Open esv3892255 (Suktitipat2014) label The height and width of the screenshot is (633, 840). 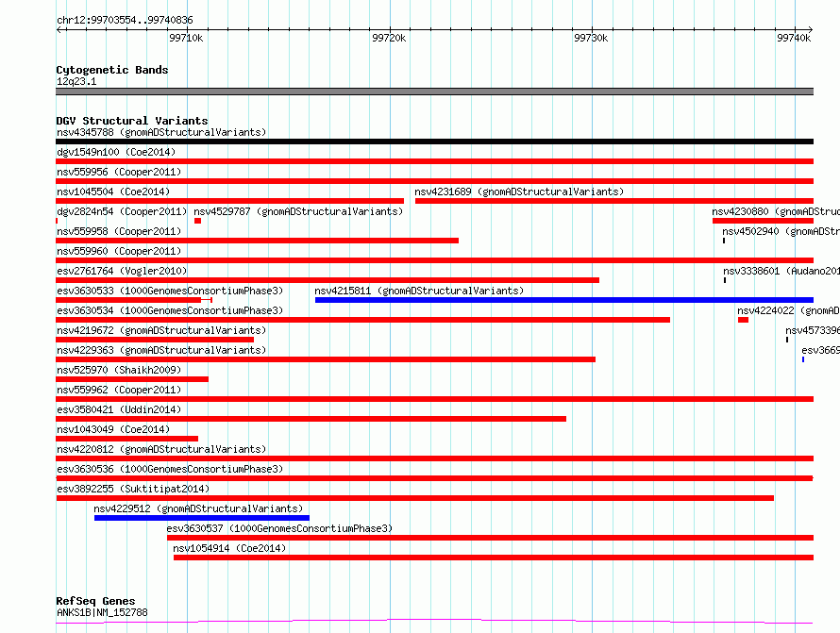click(x=133, y=489)
